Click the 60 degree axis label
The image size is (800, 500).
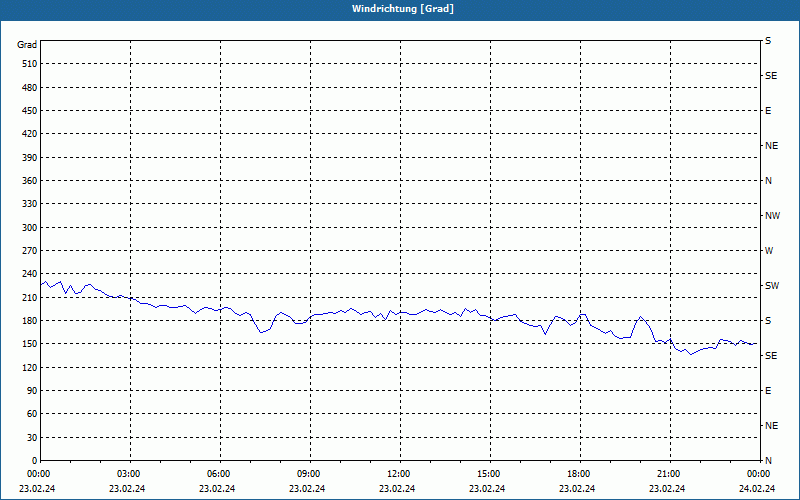(33, 414)
